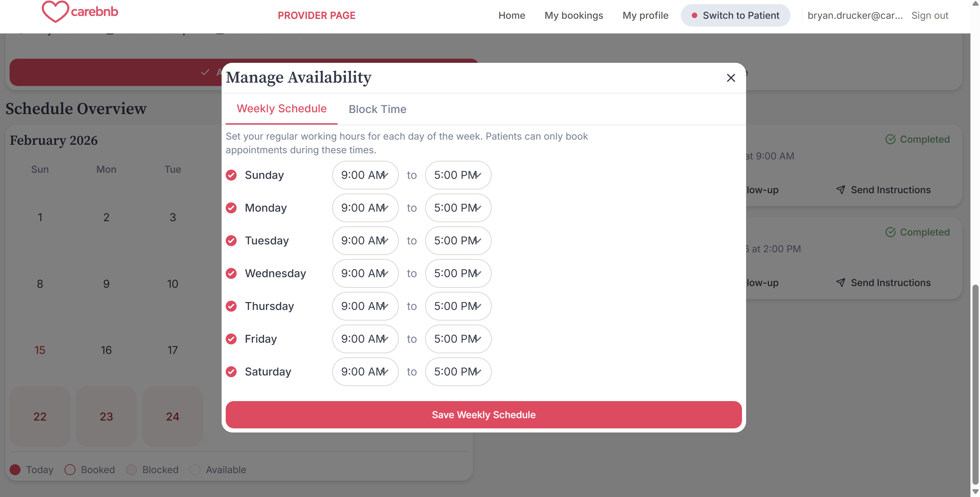Image resolution: width=980 pixels, height=497 pixels.
Task: Click the page vertical scrollbar thumb
Action: (x=975, y=384)
